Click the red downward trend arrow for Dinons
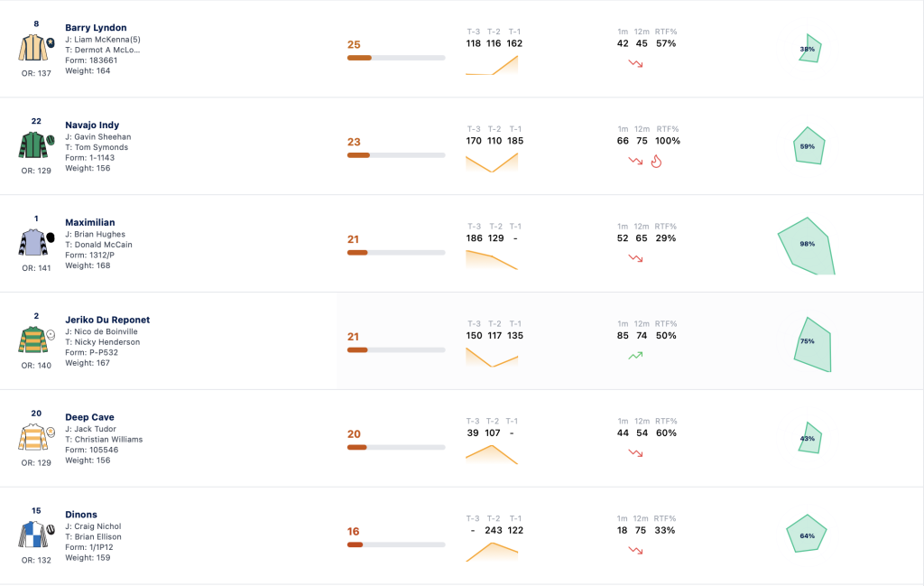The height and width of the screenshot is (586, 924). point(635,550)
